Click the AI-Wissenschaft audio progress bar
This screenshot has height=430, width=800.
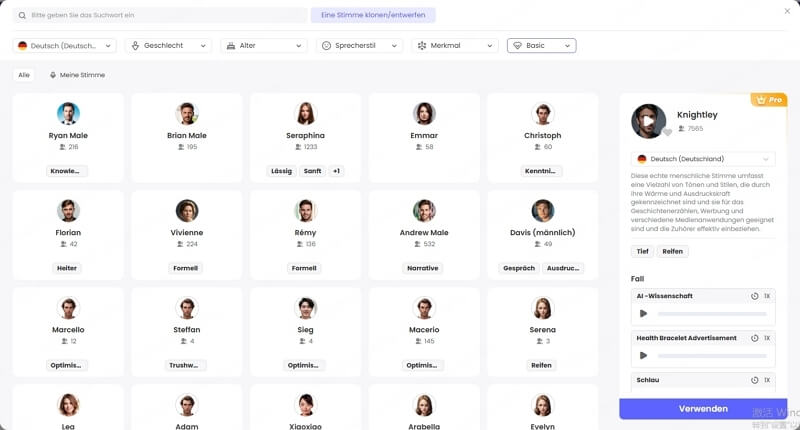click(x=711, y=314)
